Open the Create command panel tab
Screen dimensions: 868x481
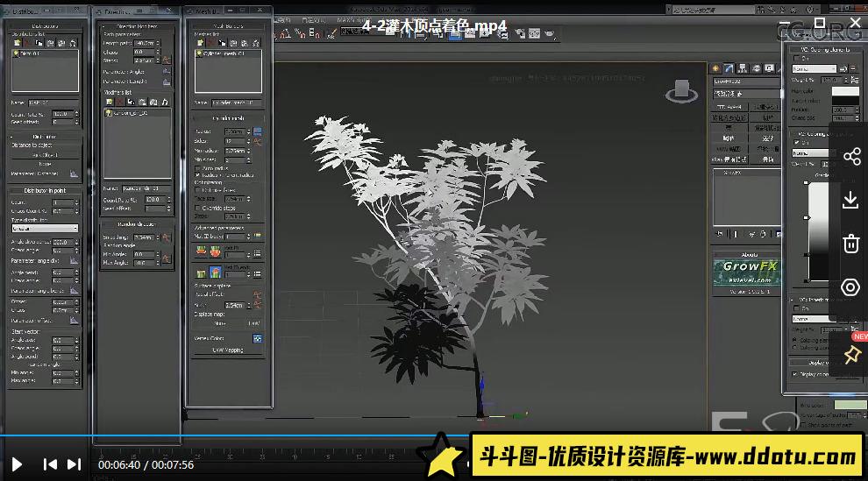click(715, 68)
